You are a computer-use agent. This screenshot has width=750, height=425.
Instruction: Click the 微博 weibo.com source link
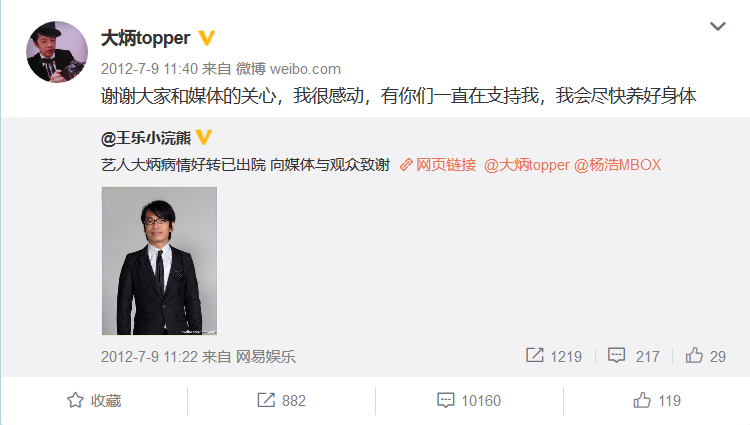288,69
